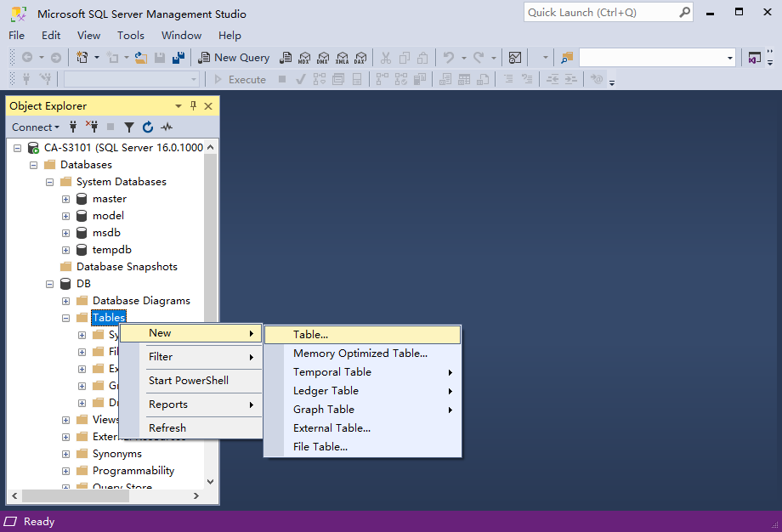Click the New Query toolbar button

pos(234,58)
